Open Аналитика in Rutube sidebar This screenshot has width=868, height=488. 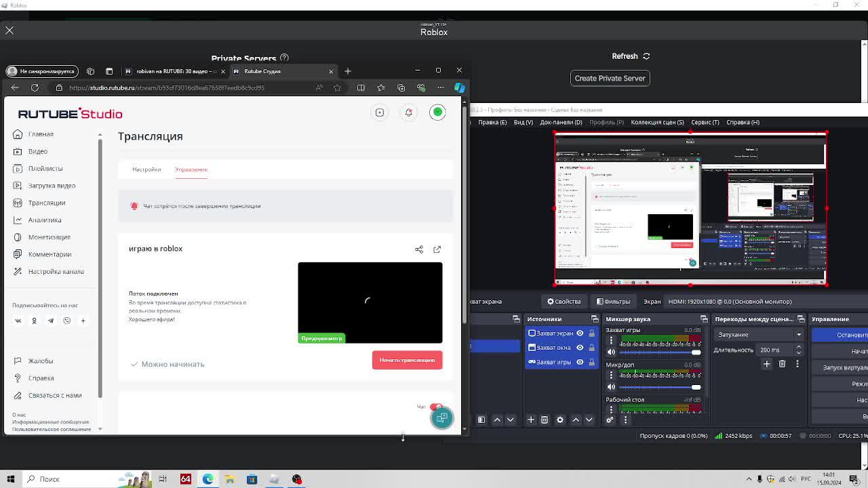tap(45, 220)
